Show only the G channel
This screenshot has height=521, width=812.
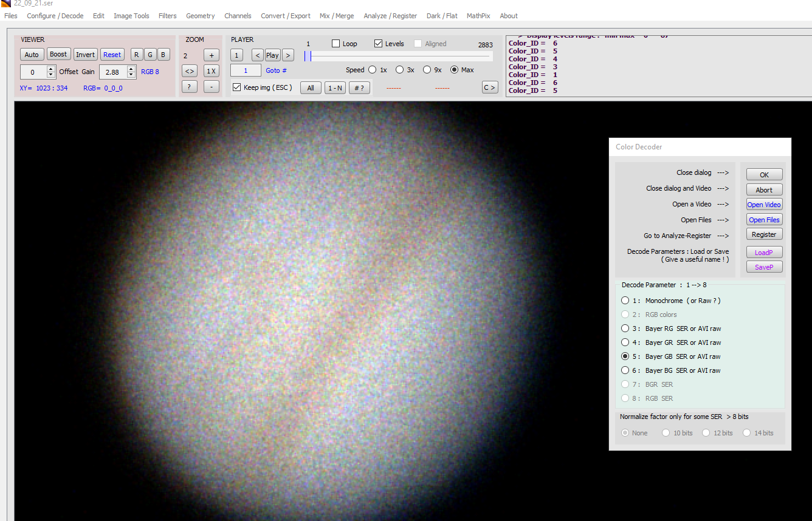click(150, 55)
